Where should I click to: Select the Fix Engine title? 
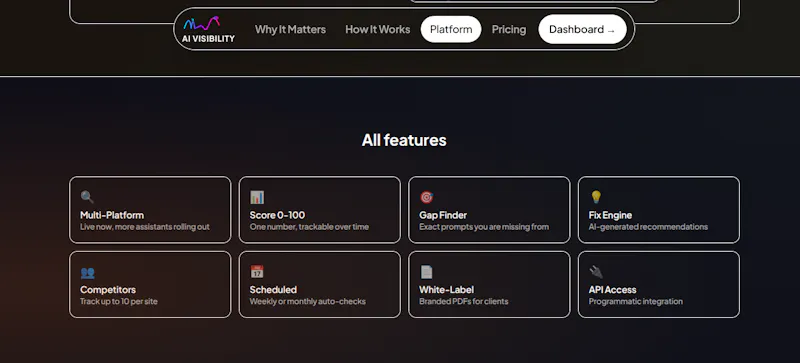coord(610,215)
